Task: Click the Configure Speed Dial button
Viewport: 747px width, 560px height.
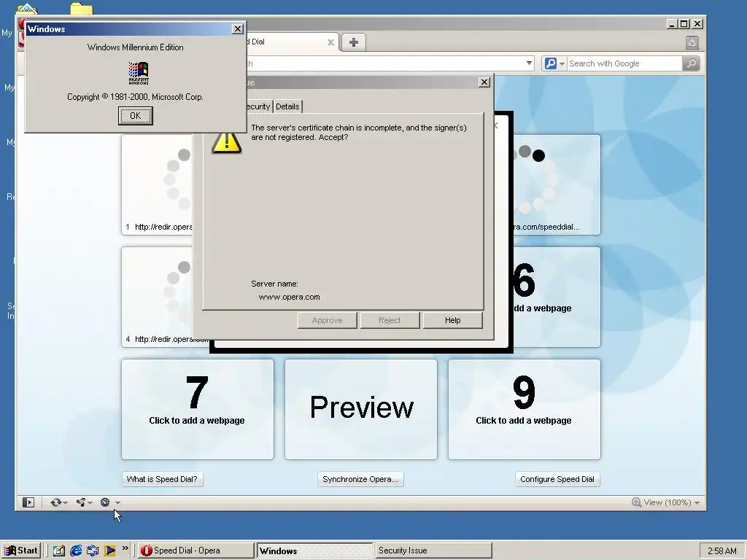Action: 557,479
